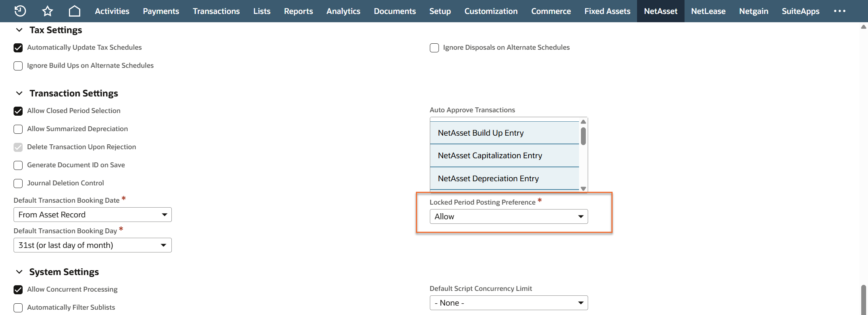Open Default Transaction Booking Day dropdown

point(92,245)
